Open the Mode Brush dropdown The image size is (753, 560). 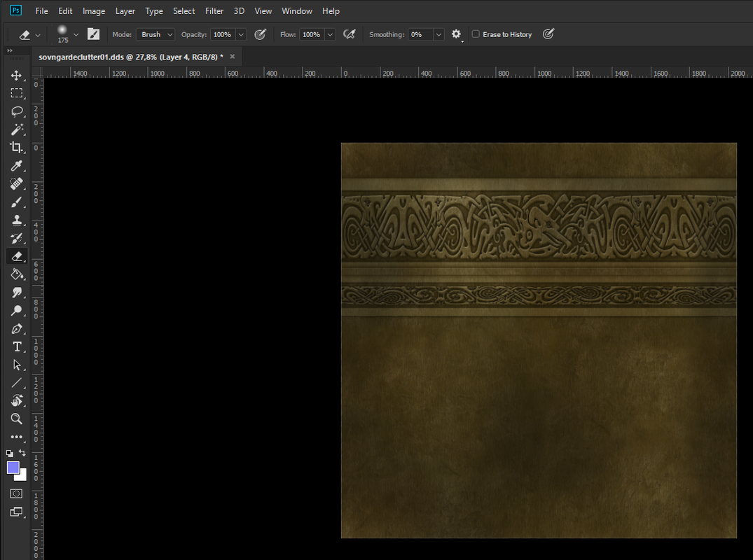155,34
